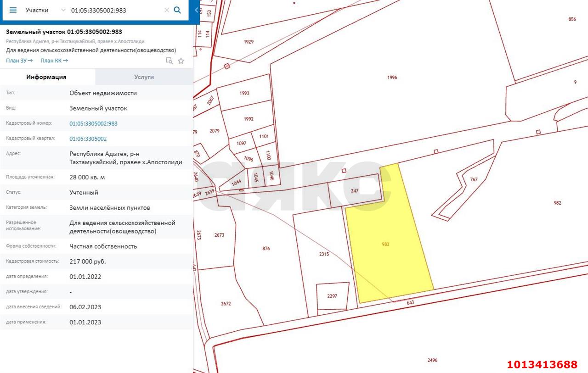Click the zoom-to-object icon beside the star
Screen dimensions: 588x373
(x=169, y=61)
